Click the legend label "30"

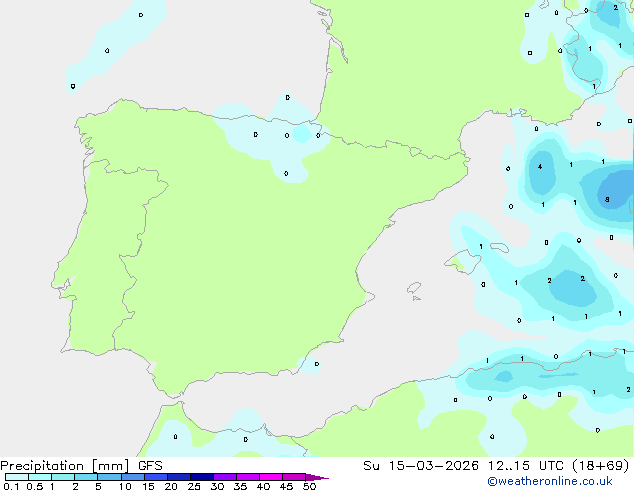[x=217, y=486]
